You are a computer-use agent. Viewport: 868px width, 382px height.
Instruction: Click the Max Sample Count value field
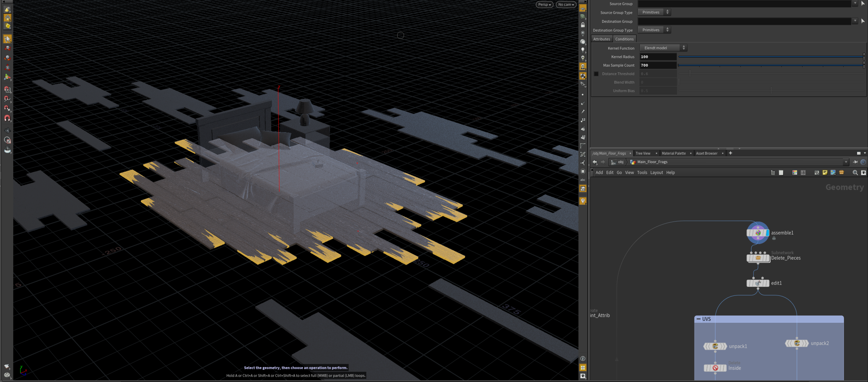658,65
